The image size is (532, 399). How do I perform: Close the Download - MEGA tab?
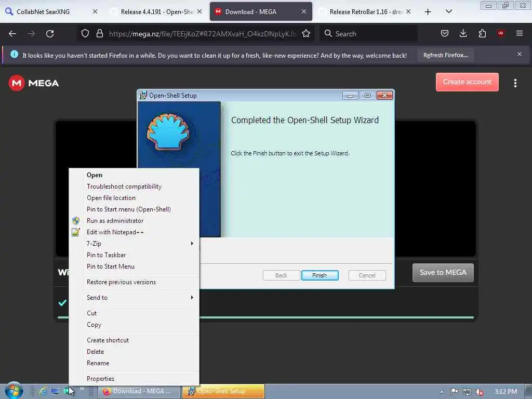[304, 11]
